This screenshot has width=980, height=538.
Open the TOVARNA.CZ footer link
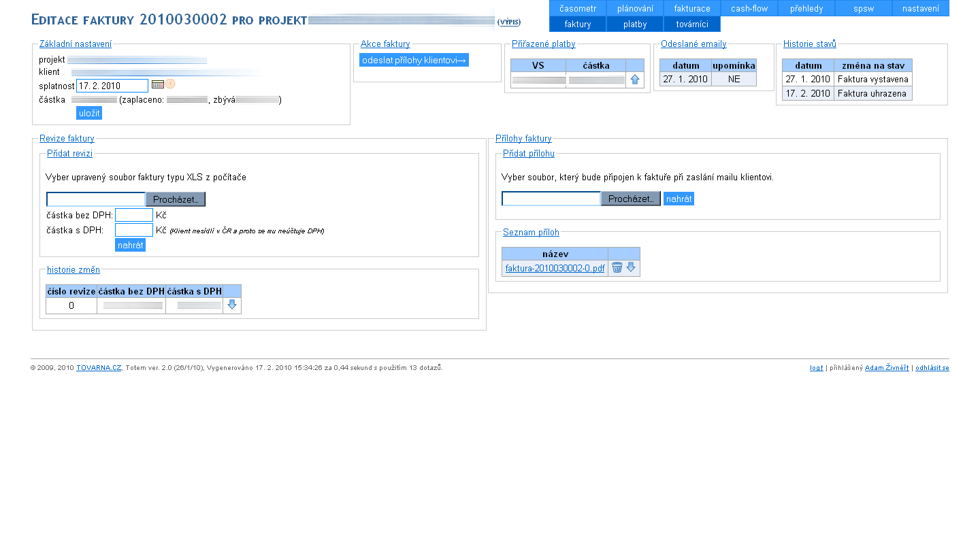coord(99,367)
